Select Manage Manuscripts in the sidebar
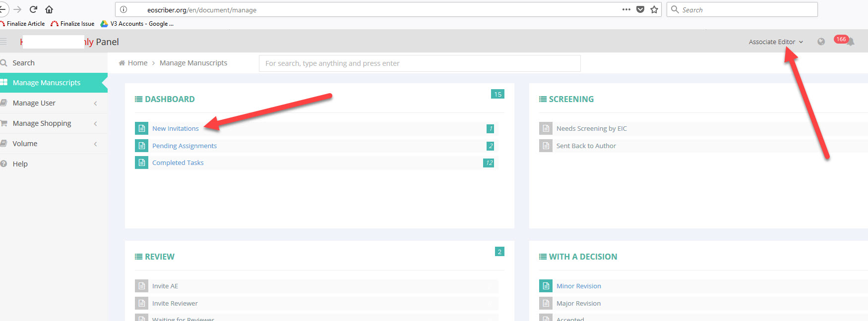Viewport: 868px width, 321px height. point(54,83)
